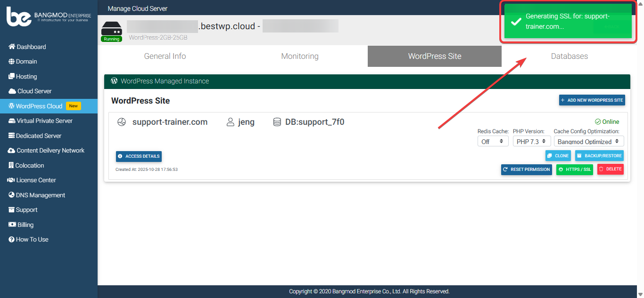Click the red Delete button
Viewport: 644px width, 298px height.
point(610,169)
